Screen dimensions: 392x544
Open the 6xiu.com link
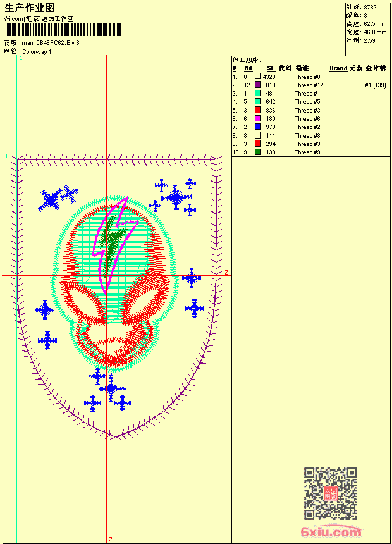point(331,531)
